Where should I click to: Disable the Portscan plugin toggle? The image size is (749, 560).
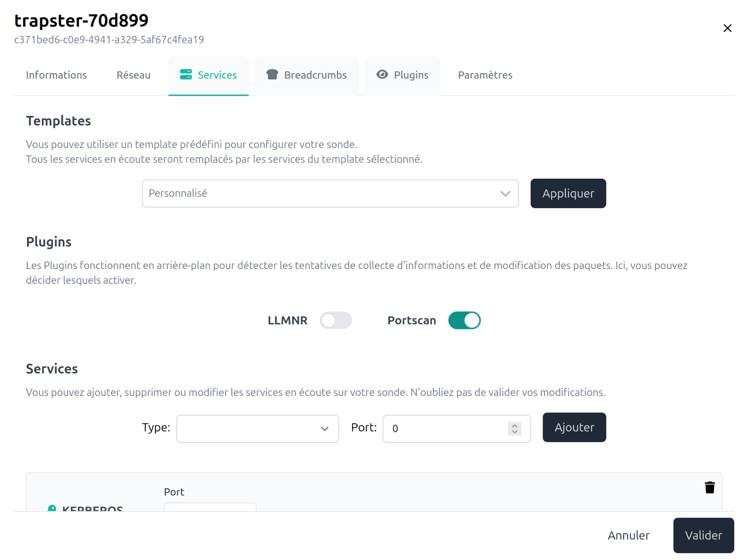coord(464,321)
